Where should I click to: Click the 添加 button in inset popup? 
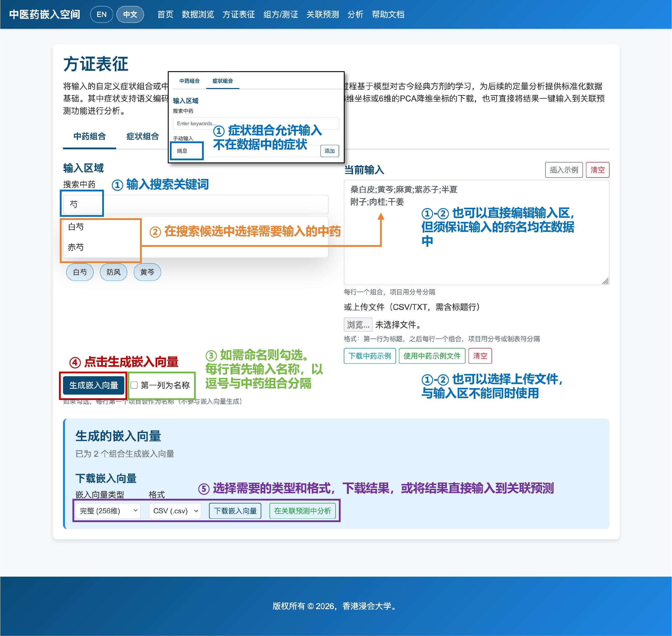click(x=329, y=151)
